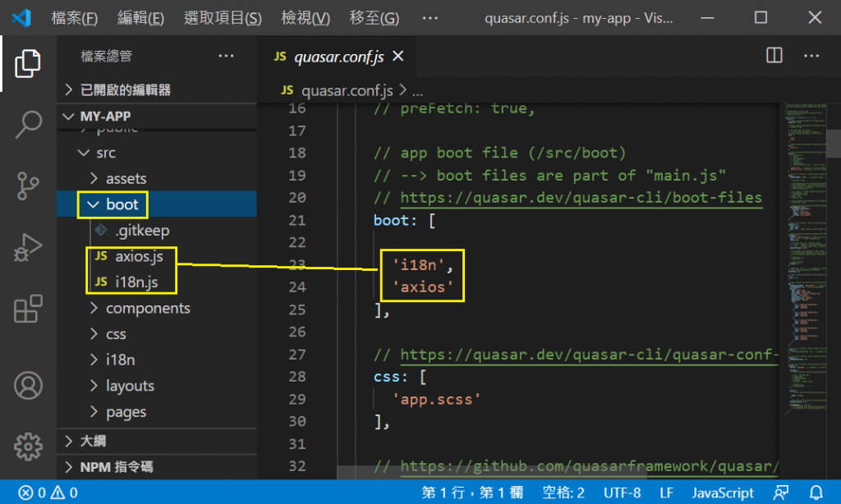This screenshot has height=504, width=841.
Task: Open editor More Actions ellipsis
Action: click(x=811, y=55)
